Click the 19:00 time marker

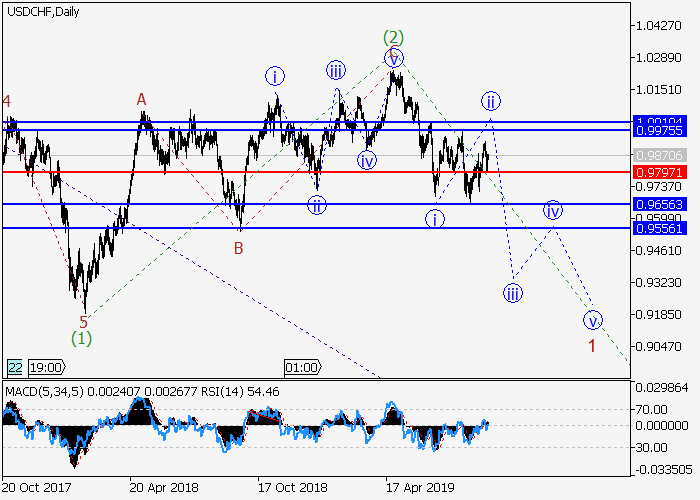47,367
